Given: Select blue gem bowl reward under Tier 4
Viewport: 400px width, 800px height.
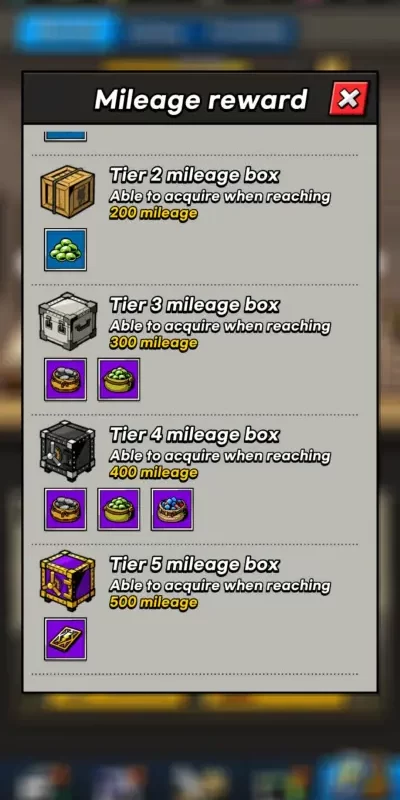Looking at the screenshot, I should [x=172, y=509].
